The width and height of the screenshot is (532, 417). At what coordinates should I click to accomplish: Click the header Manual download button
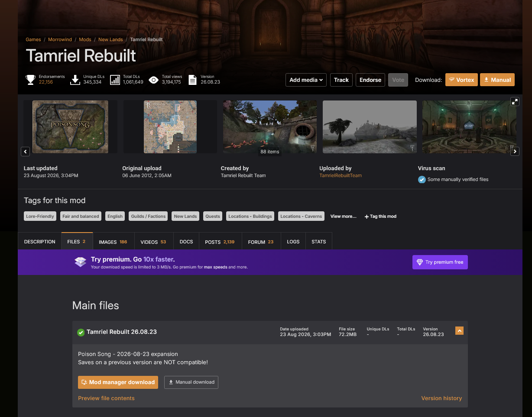point(497,80)
